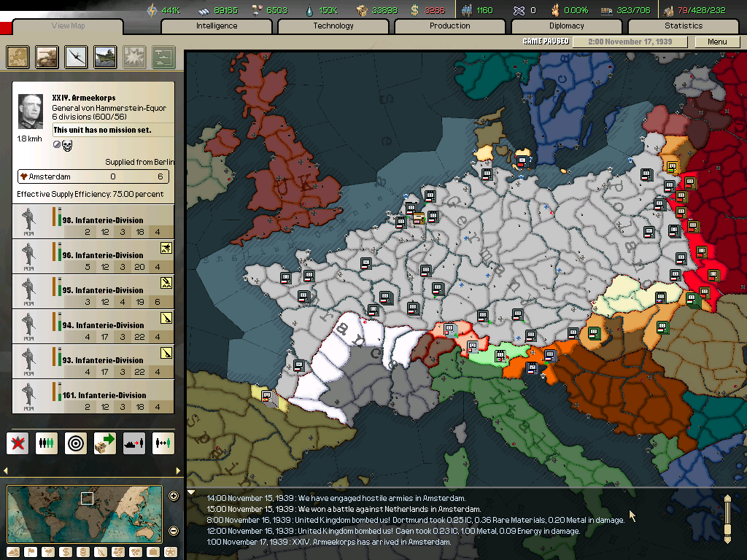The image size is (747, 560).
Task: Select the terrain mountains map mode
Action: pyautogui.click(x=13, y=552)
